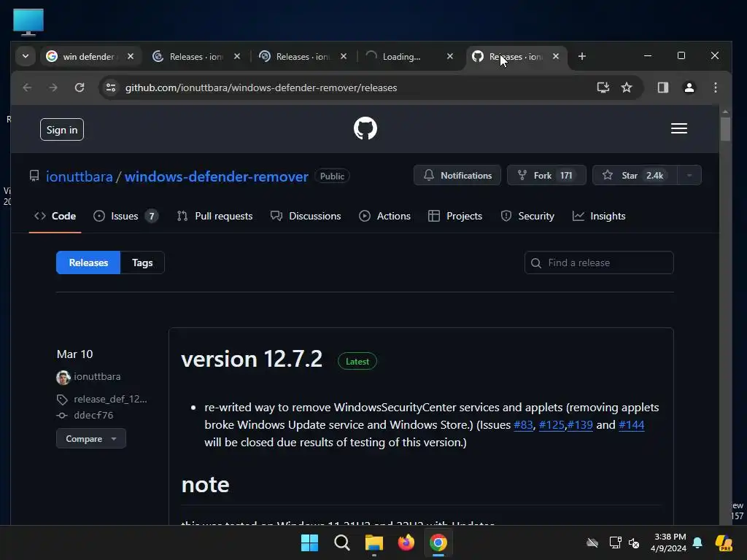Open a new browser tab
Image resolution: width=747 pixels, height=560 pixels.
[x=581, y=56]
